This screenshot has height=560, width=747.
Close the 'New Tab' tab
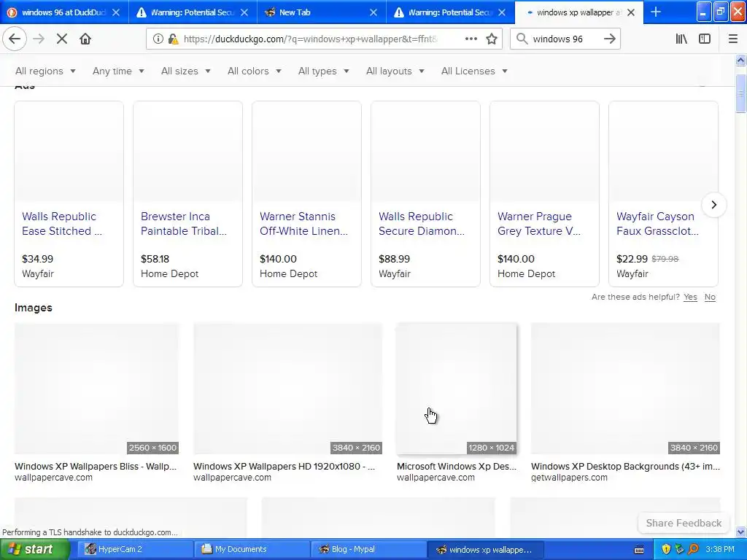click(373, 12)
